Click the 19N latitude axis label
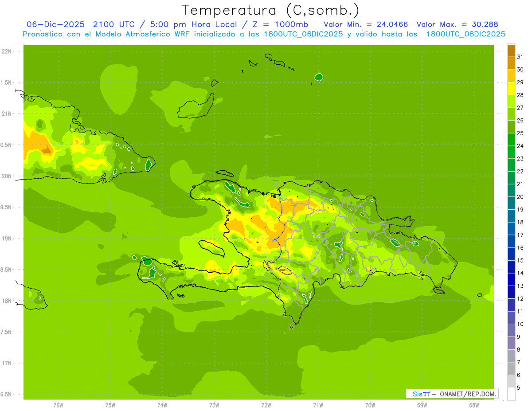532x411 pixels. tap(7, 239)
